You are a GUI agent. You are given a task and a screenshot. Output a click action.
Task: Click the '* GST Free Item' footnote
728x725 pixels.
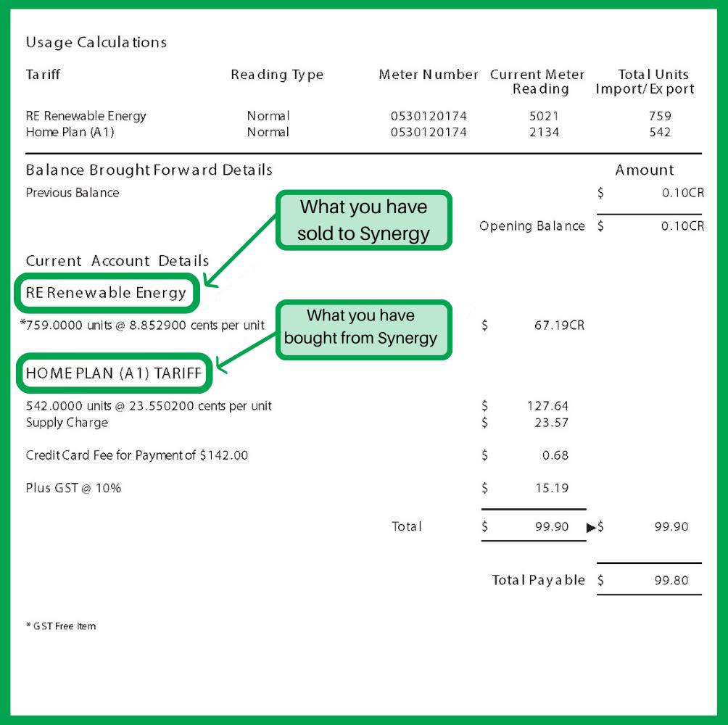click(x=61, y=626)
